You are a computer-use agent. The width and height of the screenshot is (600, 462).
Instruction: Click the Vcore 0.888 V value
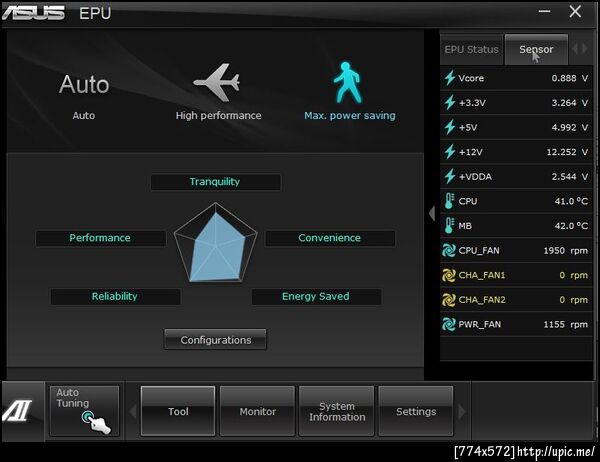point(569,78)
